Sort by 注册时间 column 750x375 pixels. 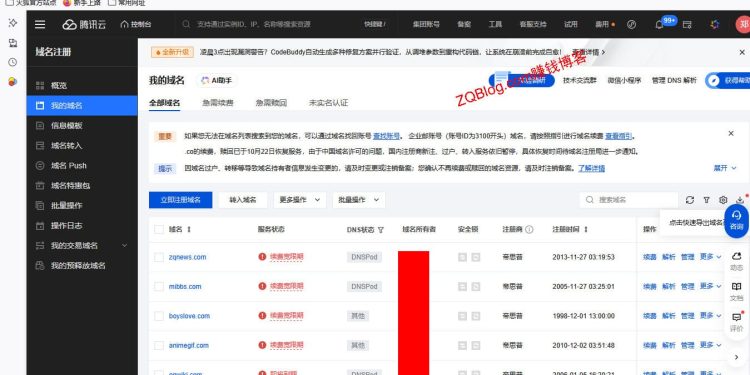coord(586,230)
